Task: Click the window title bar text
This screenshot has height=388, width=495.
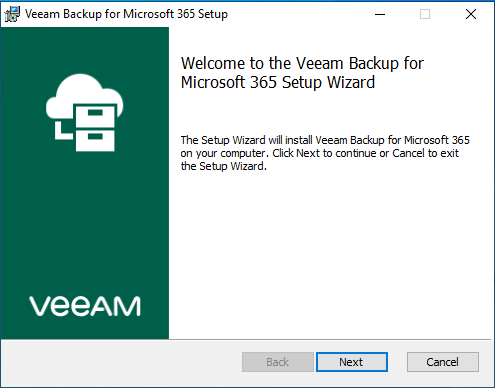Action: [x=126, y=14]
